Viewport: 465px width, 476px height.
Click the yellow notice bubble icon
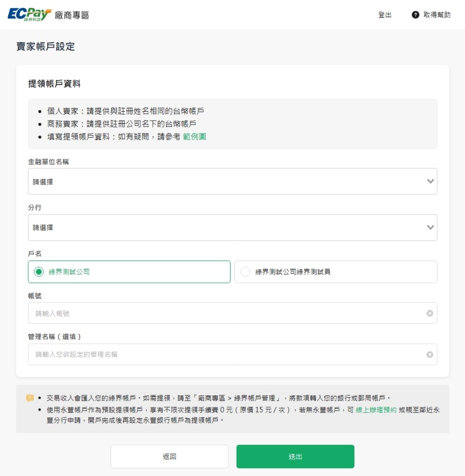(30, 398)
